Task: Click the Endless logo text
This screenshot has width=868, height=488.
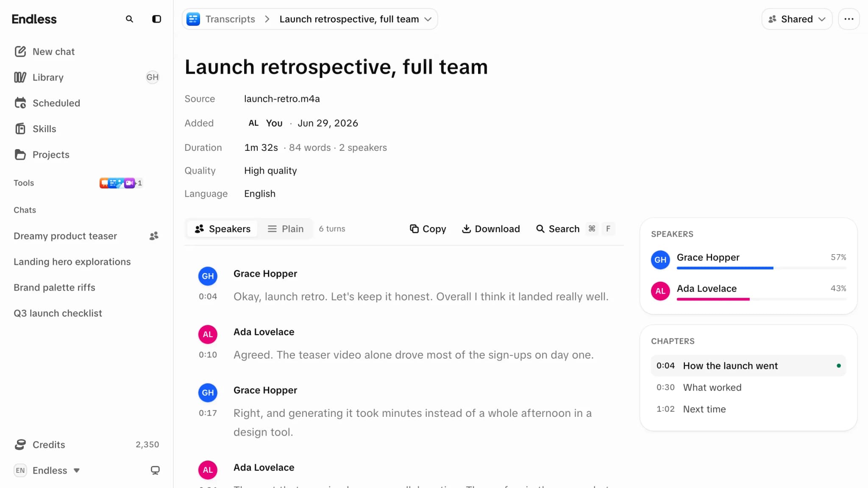Action: pyautogui.click(x=34, y=19)
